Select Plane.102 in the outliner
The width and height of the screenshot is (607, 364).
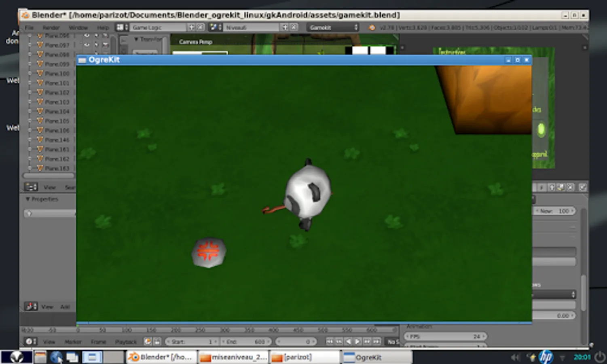pos(57,92)
